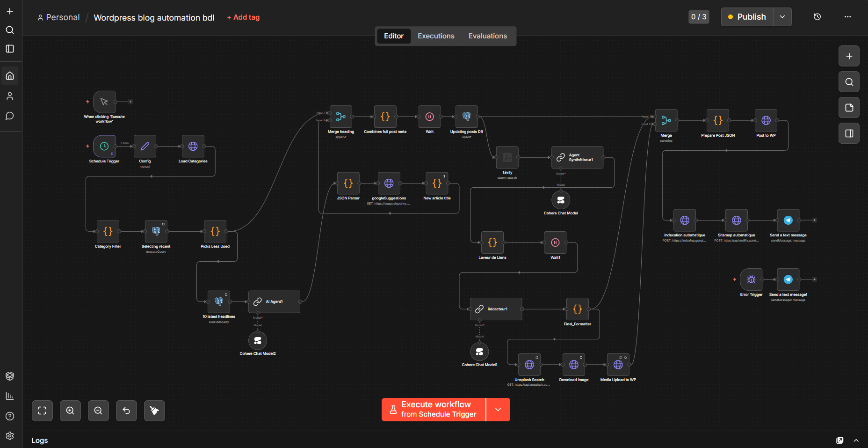
Task: Open the Wait1 node
Action: pos(555,242)
